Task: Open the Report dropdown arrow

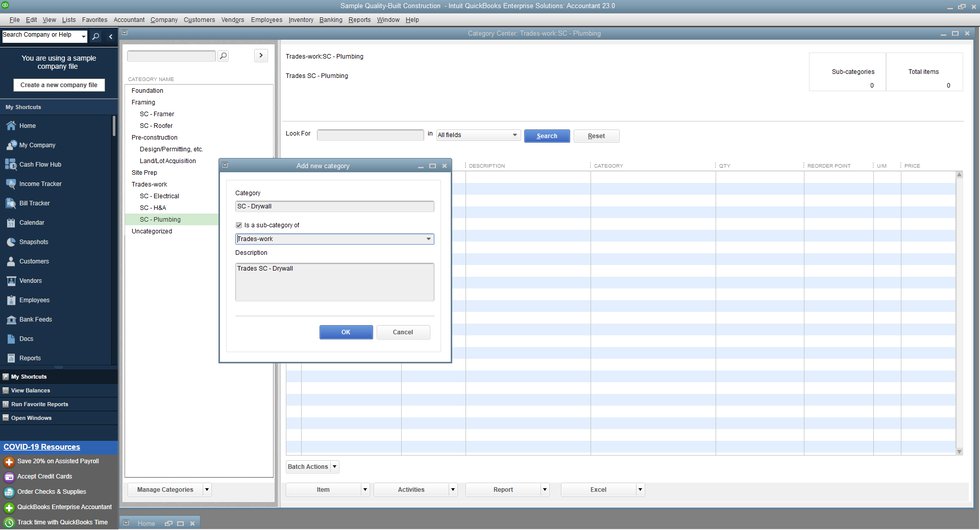Action: [x=544, y=489]
